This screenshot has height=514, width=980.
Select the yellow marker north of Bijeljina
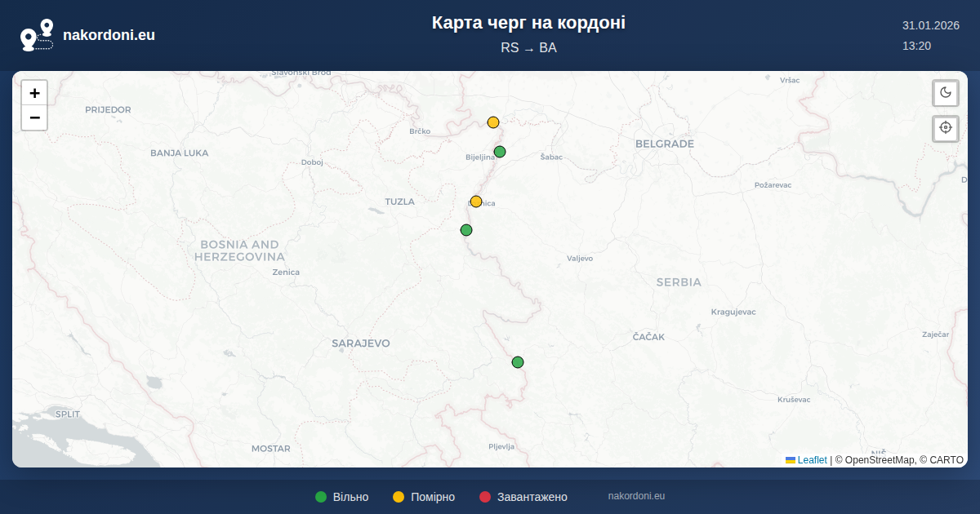[x=493, y=122]
